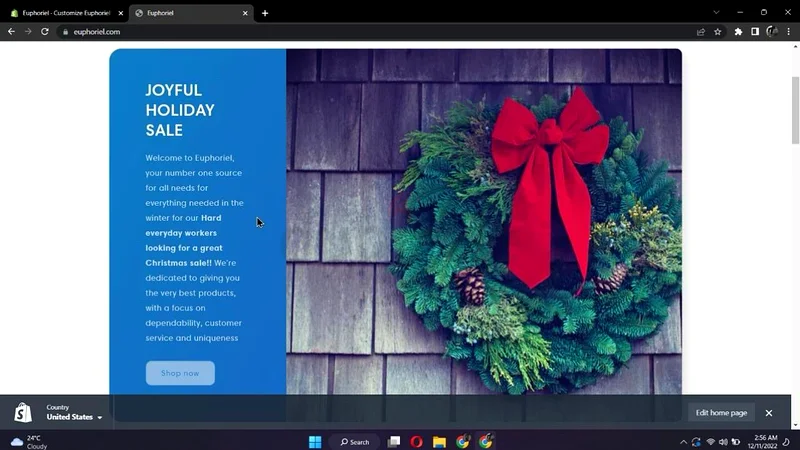Bookmark this page with the star icon
The image size is (800, 450).
[718, 32]
